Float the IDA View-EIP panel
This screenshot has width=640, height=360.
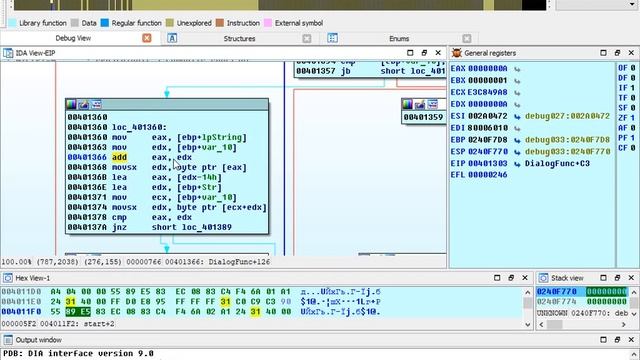[x=424, y=53]
